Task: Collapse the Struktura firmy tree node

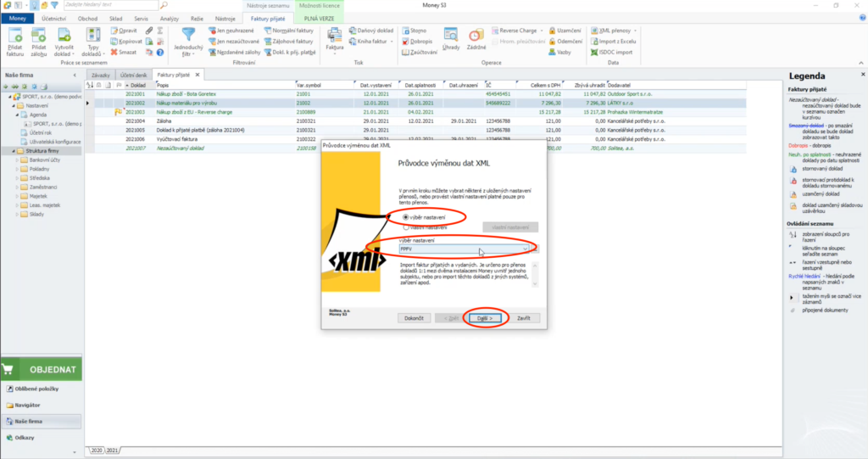Action: coord(14,151)
